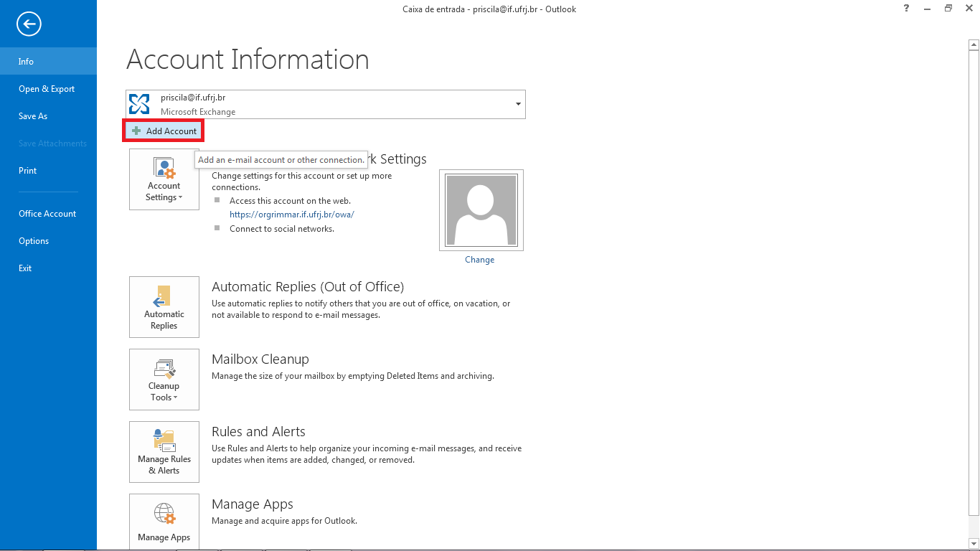The image size is (980, 551).
Task: Open the orgrimmar.if.ufrj.br/owa link
Action: (x=292, y=215)
